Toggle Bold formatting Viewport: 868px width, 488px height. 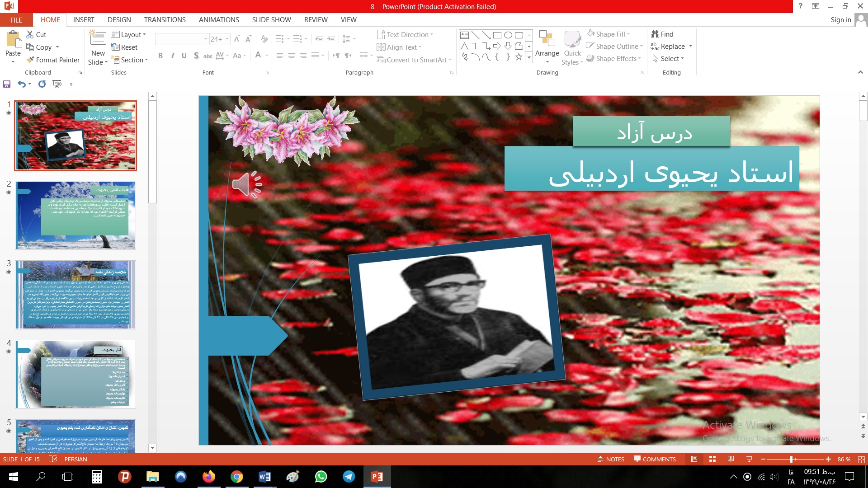(160, 56)
